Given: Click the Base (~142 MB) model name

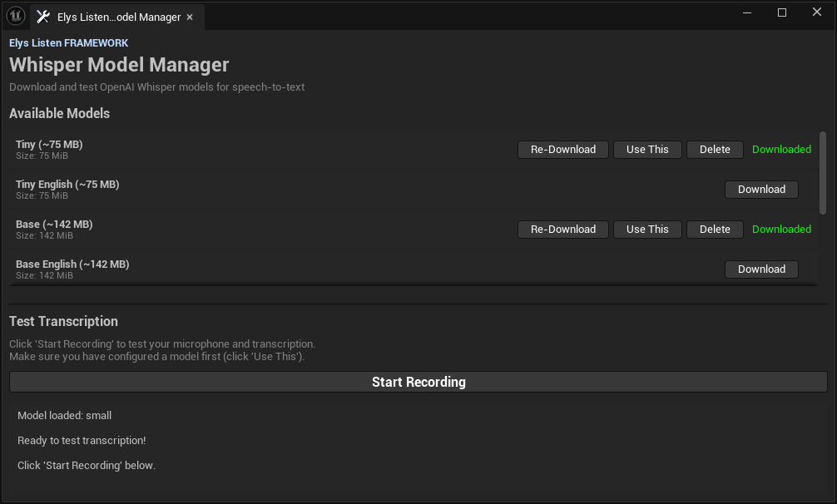Looking at the screenshot, I should 54,225.
